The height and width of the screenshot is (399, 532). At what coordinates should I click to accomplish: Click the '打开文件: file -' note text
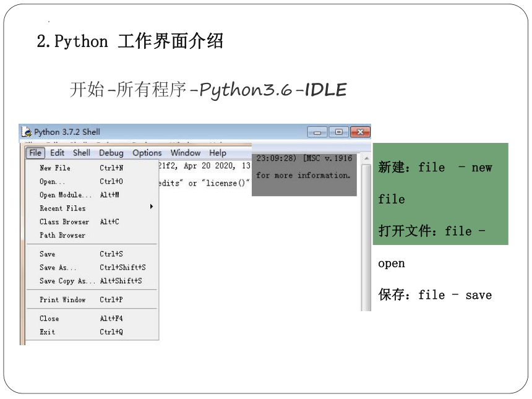pyautogui.click(x=432, y=231)
